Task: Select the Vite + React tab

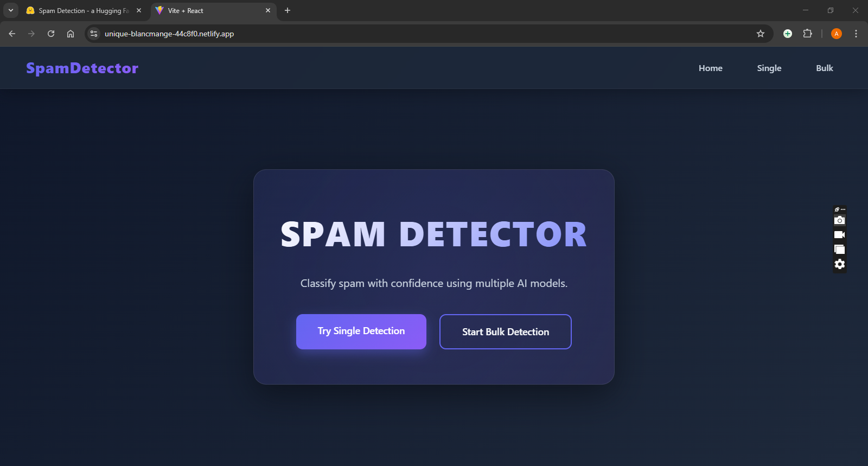Action: (x=213, y=11)
